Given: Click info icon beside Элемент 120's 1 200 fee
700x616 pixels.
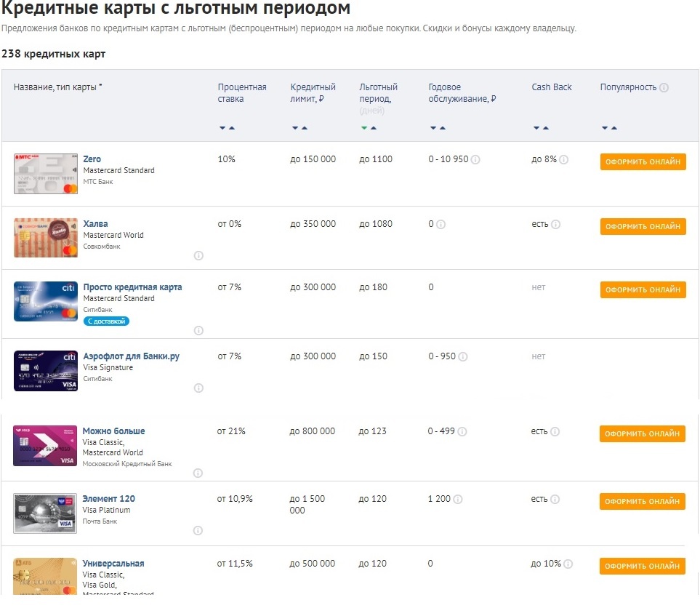Looking at the screenshot, I should pos(458,500).
